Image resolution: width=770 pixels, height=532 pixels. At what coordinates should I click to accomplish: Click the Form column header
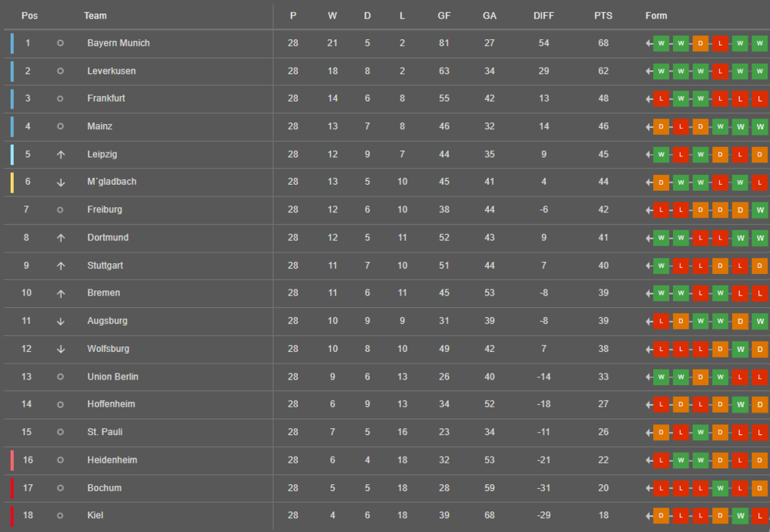[x=656, y=15]
